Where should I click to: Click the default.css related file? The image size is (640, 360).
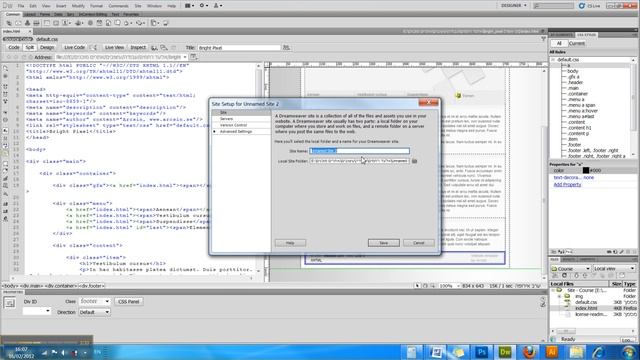(x=47, y=39)
